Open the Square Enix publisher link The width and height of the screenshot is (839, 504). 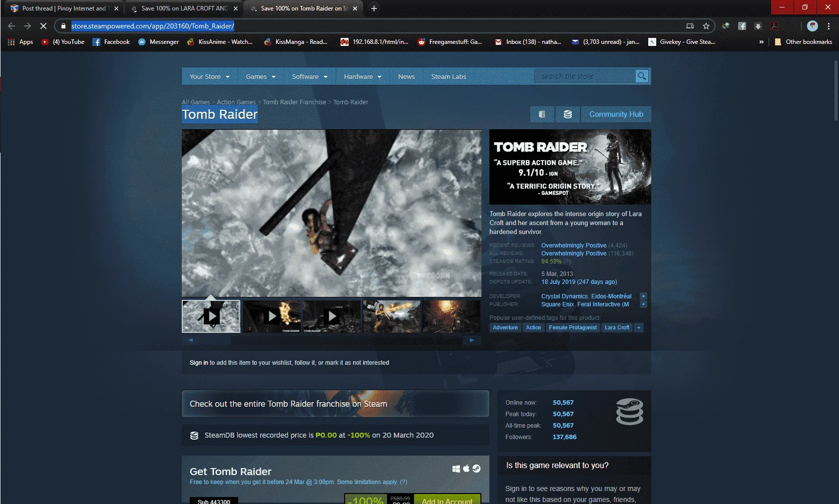557,304
